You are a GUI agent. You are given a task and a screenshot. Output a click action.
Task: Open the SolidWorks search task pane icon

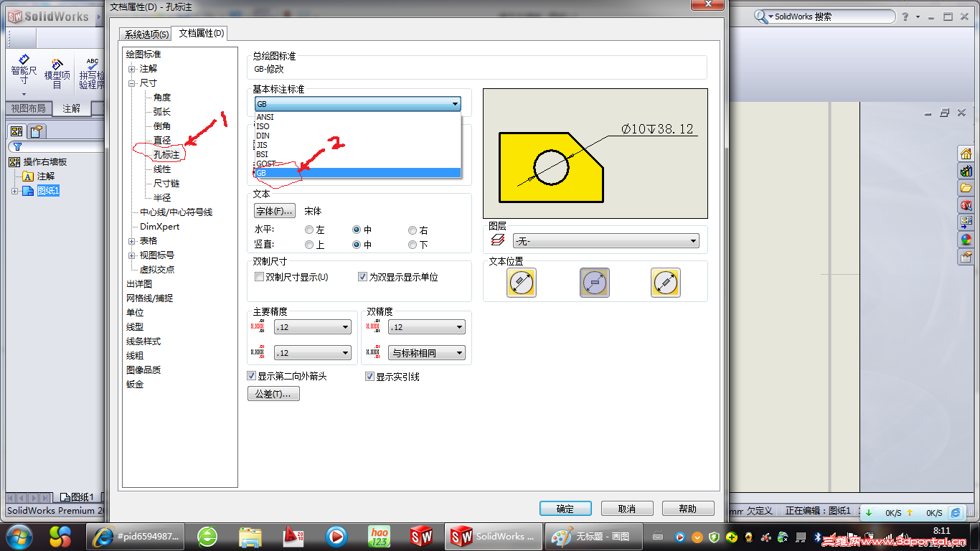pyautogui.click(x=966, y=205)
